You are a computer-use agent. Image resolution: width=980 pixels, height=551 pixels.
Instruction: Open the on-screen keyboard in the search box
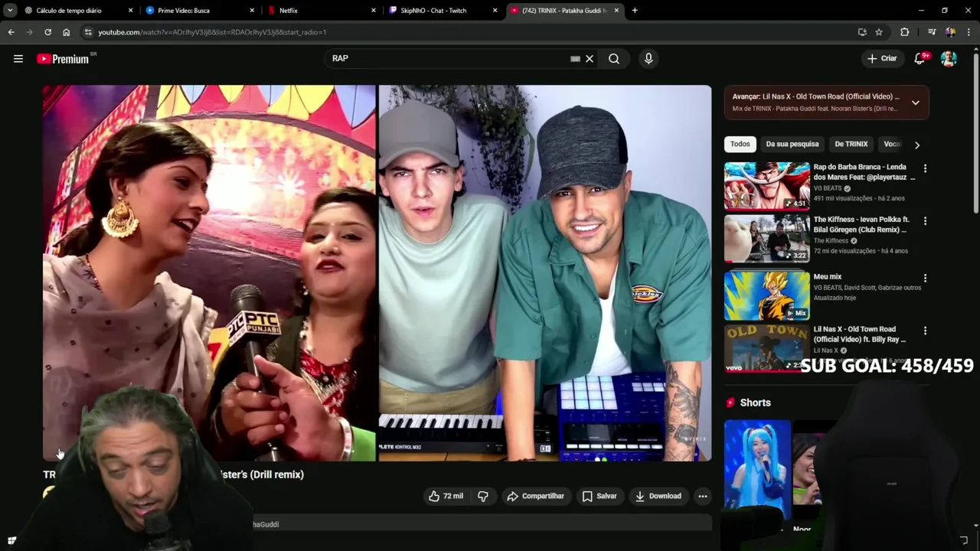pos(575,59)
